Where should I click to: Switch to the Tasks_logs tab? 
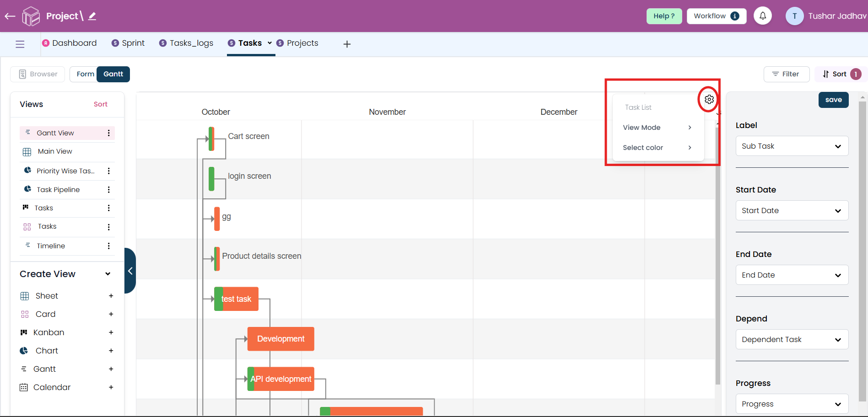pos(186,43)
